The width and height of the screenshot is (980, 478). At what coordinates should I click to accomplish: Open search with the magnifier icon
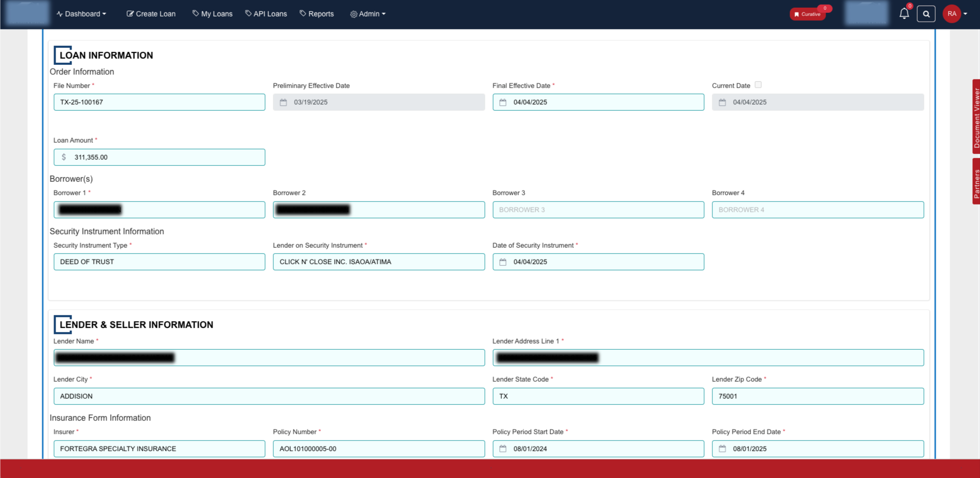[x=926, y=14]
